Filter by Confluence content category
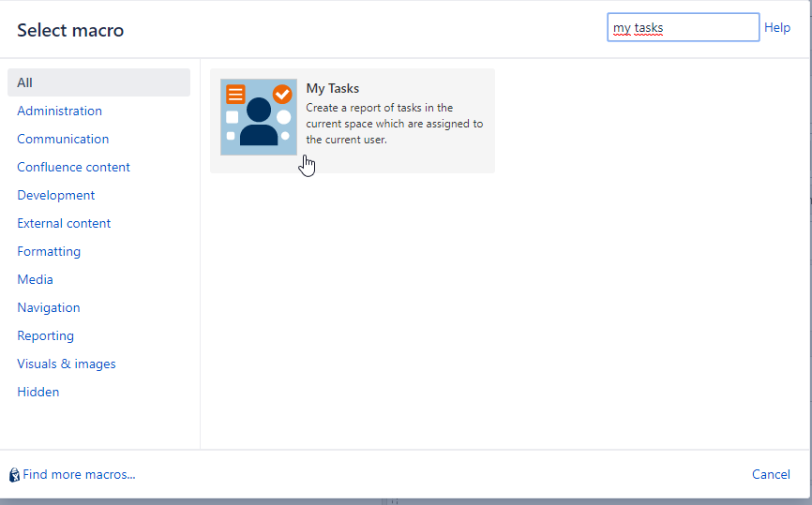Image resolution: width=812 pixels, height=505 pixels. coord(73,167)
